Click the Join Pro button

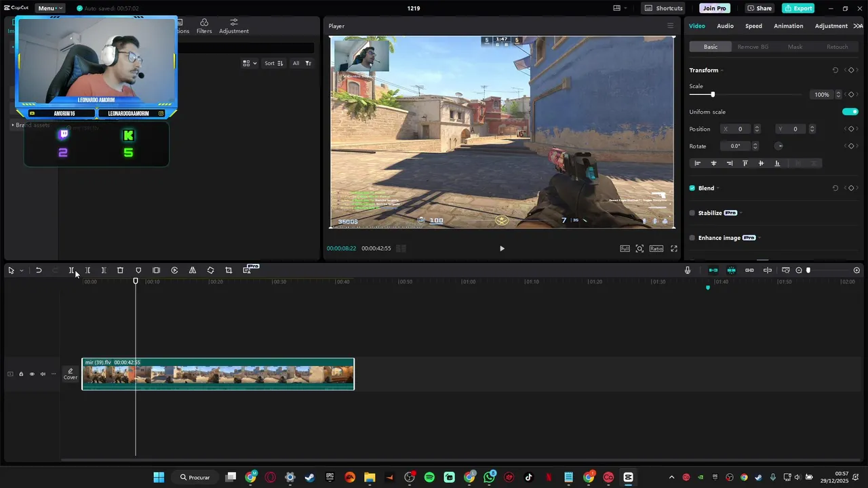coord(715,8)
